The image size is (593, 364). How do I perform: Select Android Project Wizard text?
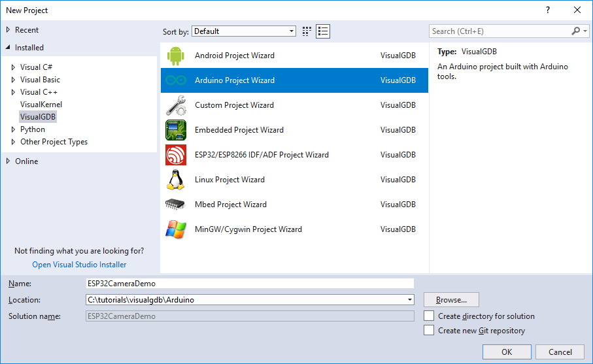tap(235, 56)
